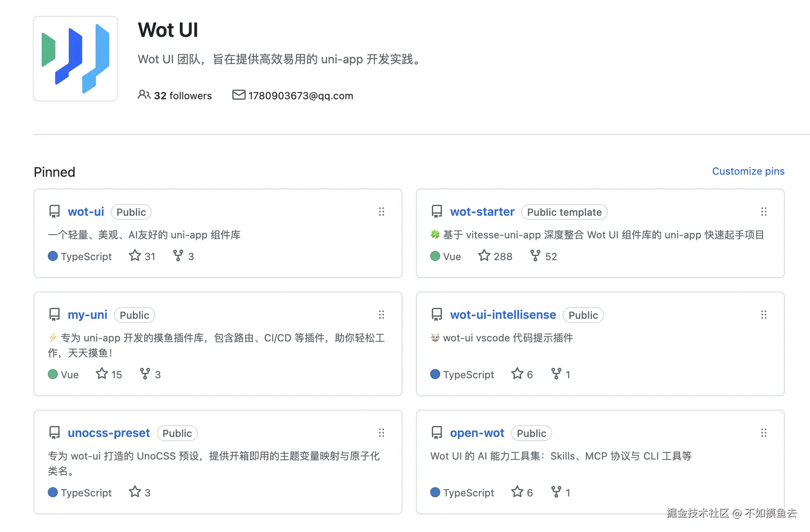Open the wot-ui star count
The width and height of the screenshot is (810, 532).
click(x=142, y=256)
